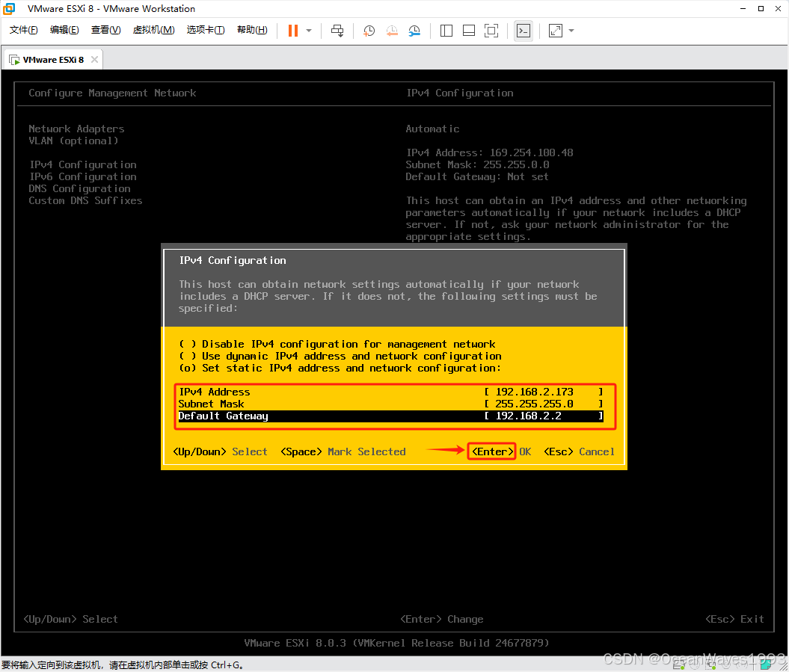Screen dimensions: 789x672
Task: Click the Default Gateway: Not set text
Action: [x=477, y=177]
